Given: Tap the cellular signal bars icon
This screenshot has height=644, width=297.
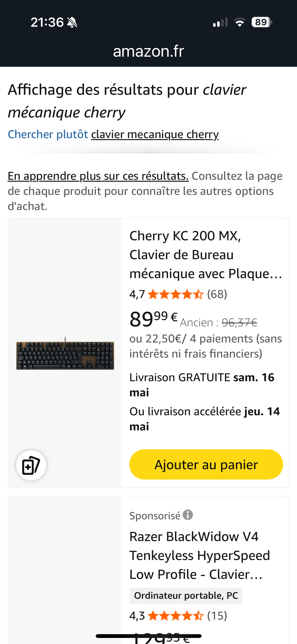Looking at the screenshot, I should pyautogui.click(x=220, y=22).
